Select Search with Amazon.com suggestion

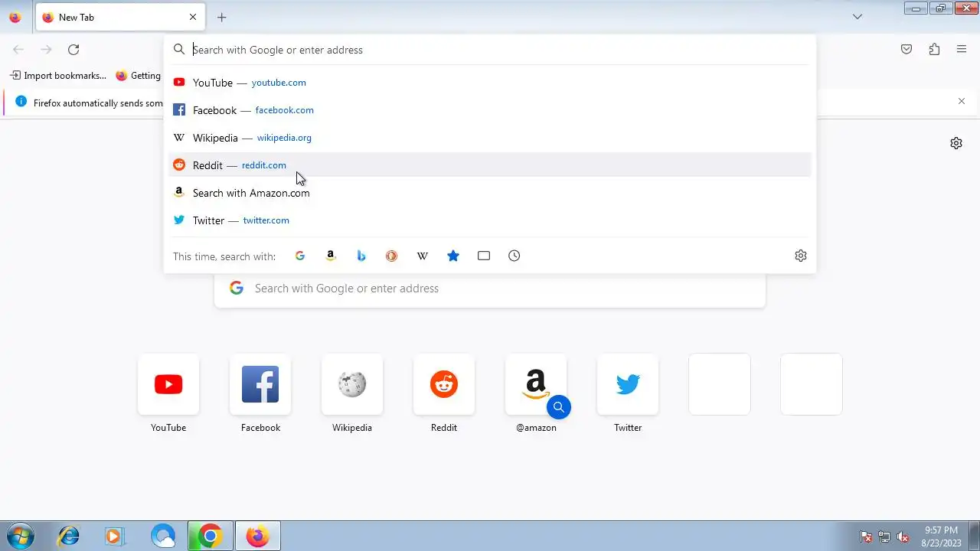pos(490,193)
